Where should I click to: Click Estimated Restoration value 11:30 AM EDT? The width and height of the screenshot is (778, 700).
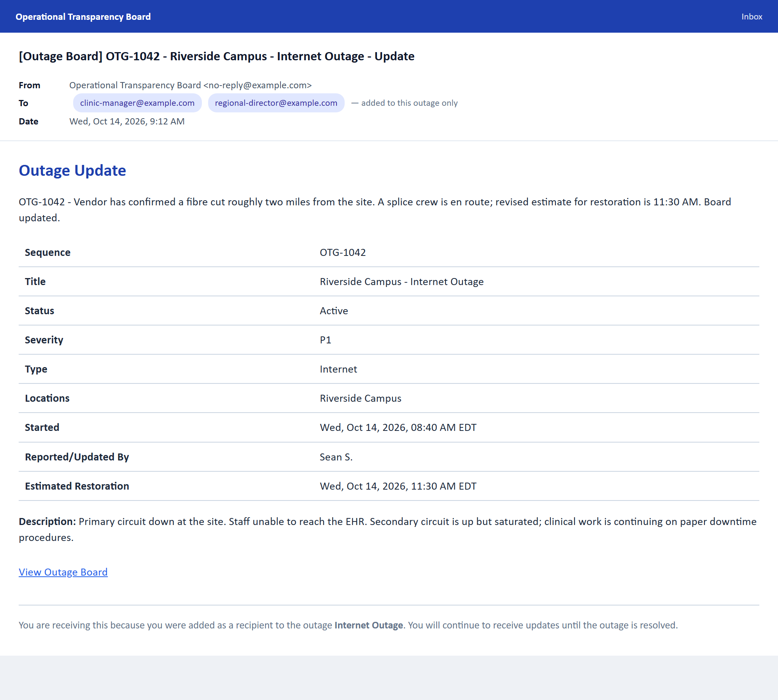coord(398,486)
